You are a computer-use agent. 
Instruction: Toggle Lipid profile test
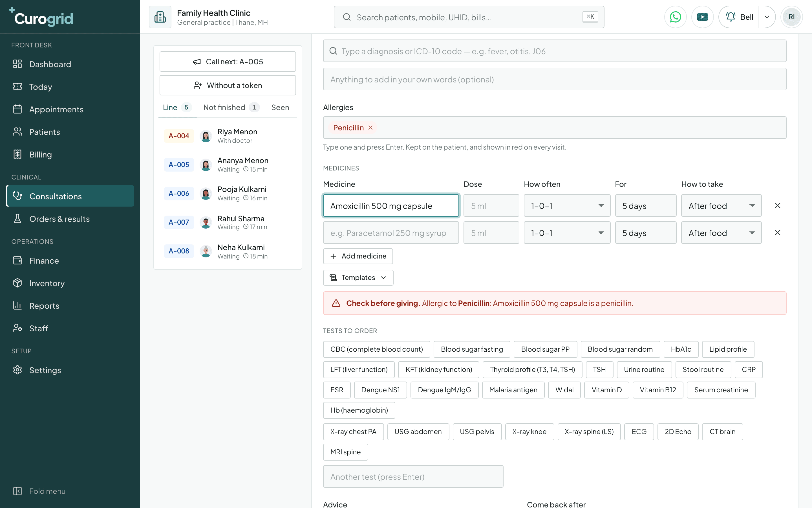728,349
